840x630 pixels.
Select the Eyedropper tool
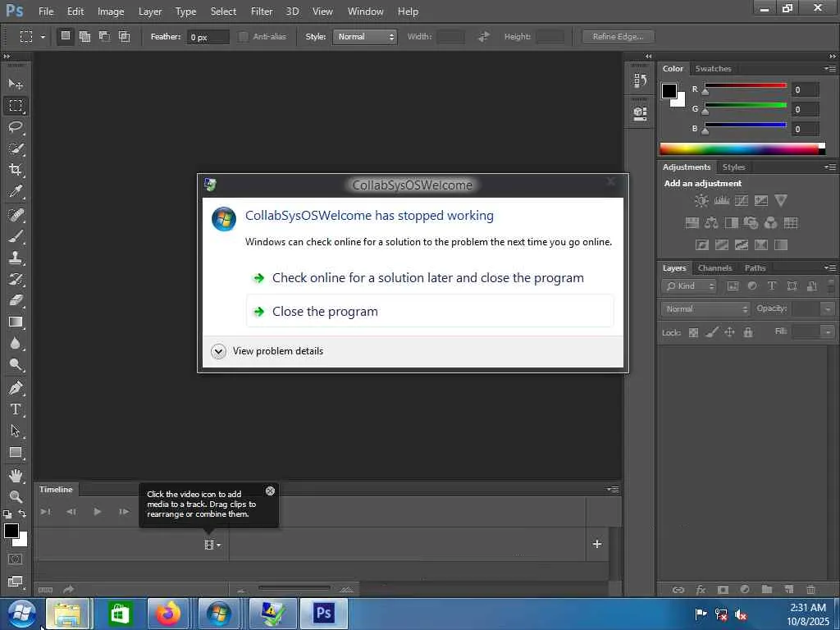16,192
